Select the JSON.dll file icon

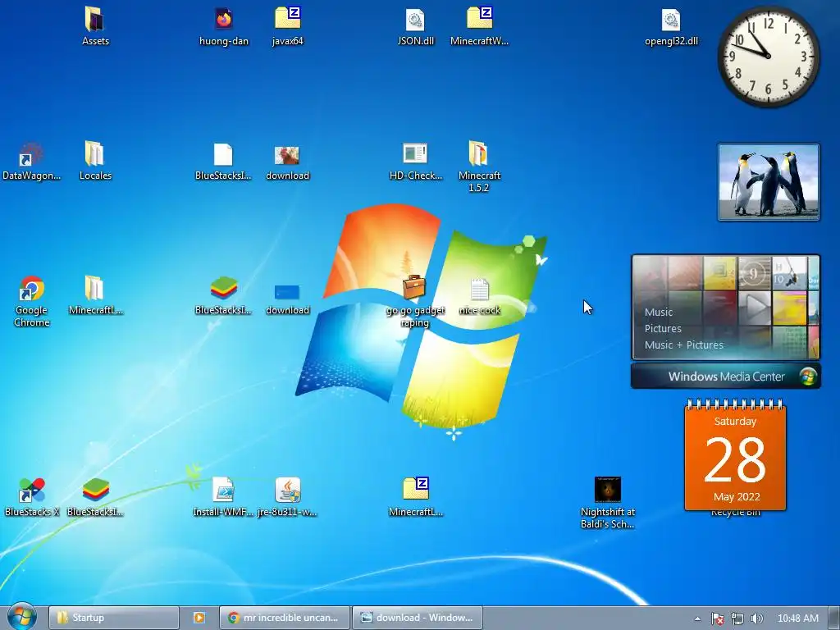point(415,20)
